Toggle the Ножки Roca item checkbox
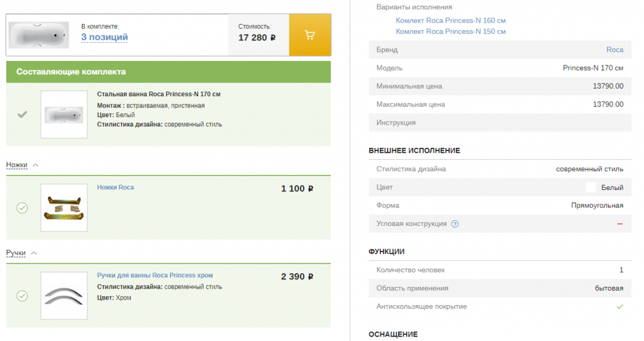 [22, 208]
